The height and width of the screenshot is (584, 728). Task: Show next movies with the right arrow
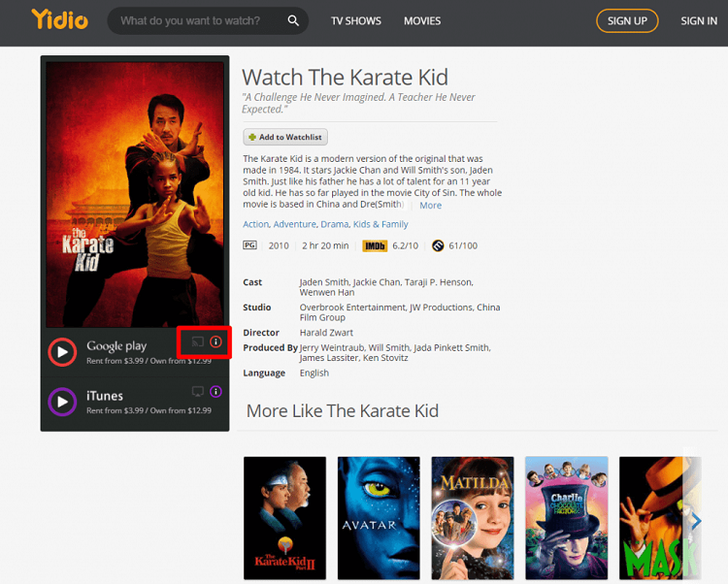coord(696,521)
